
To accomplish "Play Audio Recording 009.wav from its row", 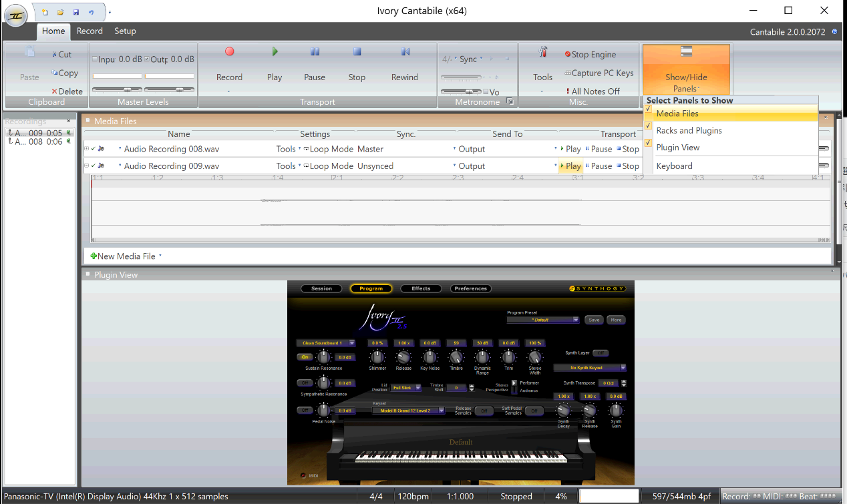I will [570, 166].
